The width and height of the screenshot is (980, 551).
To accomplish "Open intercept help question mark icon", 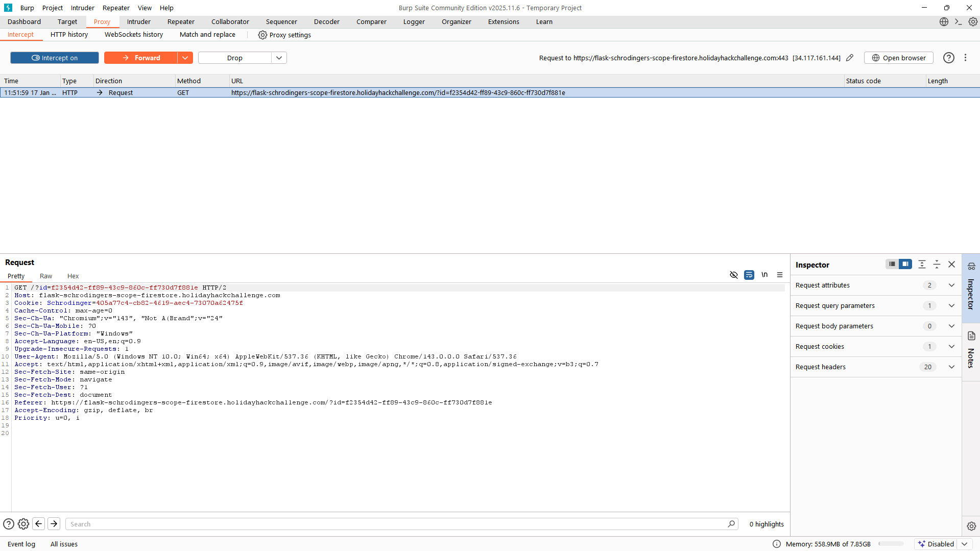I will coord(948,58).
